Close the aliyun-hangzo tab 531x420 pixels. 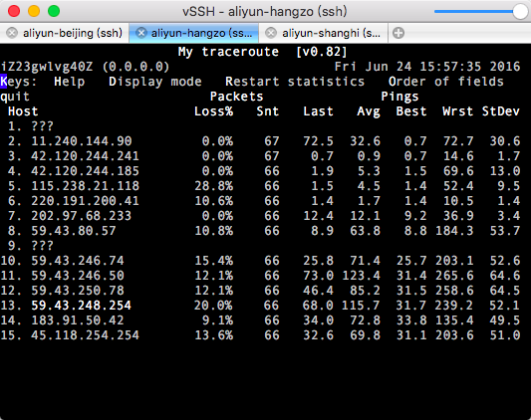pos(140,33)
